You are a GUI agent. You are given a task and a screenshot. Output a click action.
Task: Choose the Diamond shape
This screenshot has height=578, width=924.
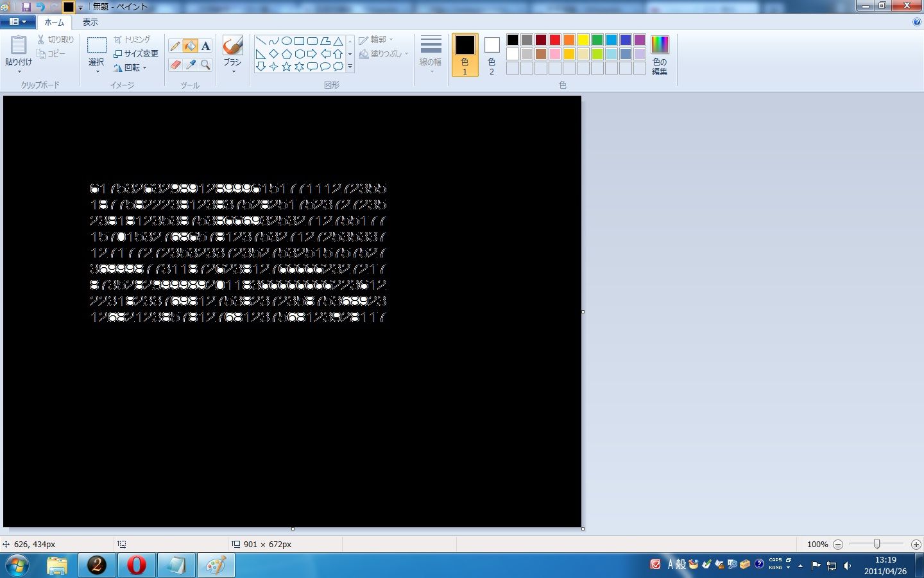tap(274, 54)
